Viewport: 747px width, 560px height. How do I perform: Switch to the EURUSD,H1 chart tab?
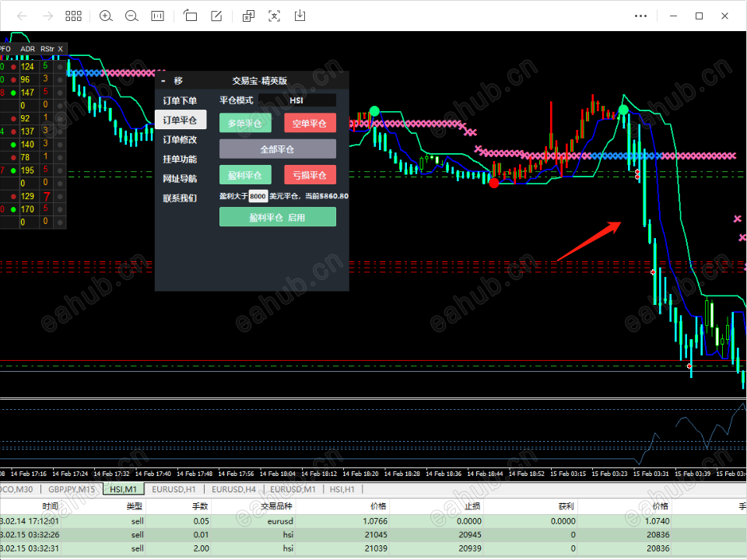(174, 489)
